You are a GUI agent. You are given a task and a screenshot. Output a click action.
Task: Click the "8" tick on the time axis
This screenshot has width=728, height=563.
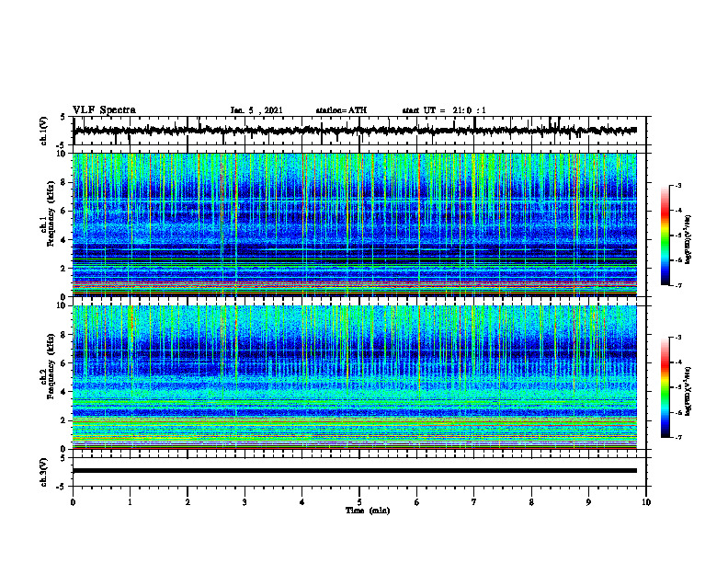531,502
